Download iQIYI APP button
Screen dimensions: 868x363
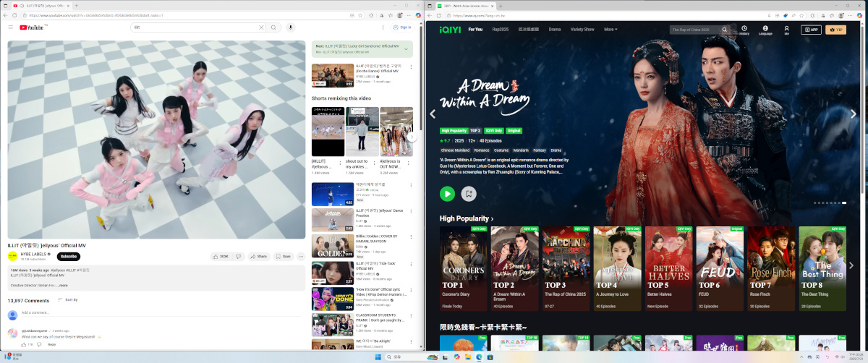click(811, 30)
